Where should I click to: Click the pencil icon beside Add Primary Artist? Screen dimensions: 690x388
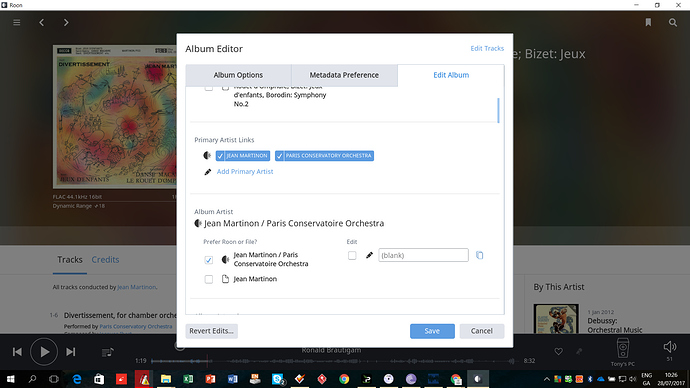[x=208, y=172]
